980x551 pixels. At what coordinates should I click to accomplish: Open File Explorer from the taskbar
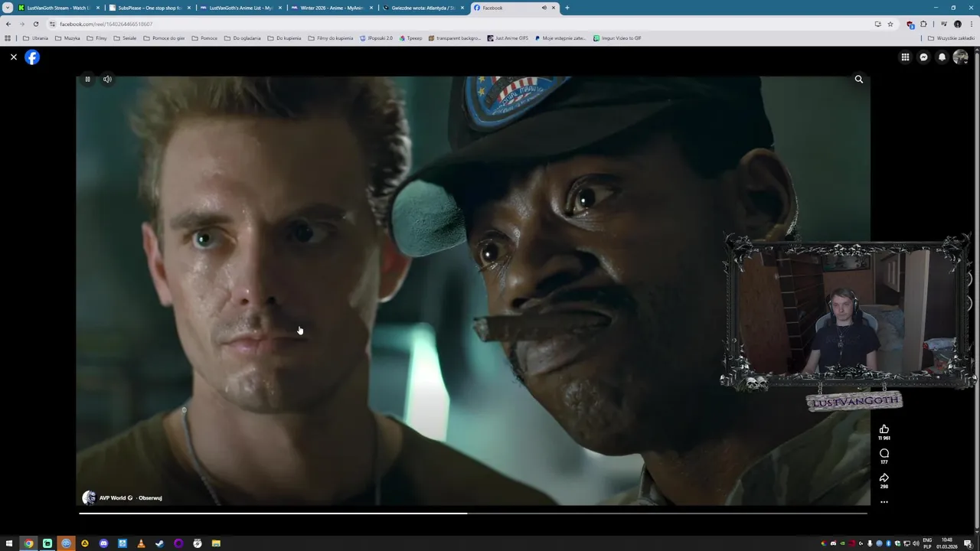216,543
